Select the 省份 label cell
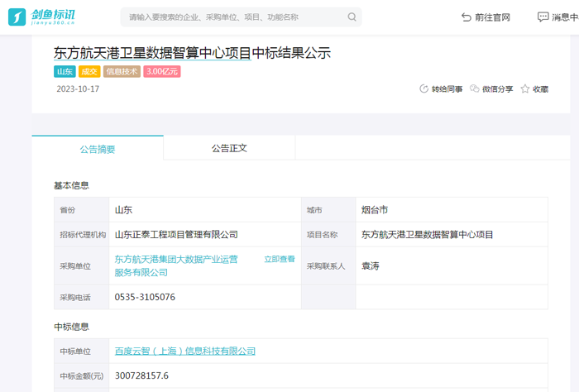This screenshot has height=392, width=579. click(x=82, y=210)
